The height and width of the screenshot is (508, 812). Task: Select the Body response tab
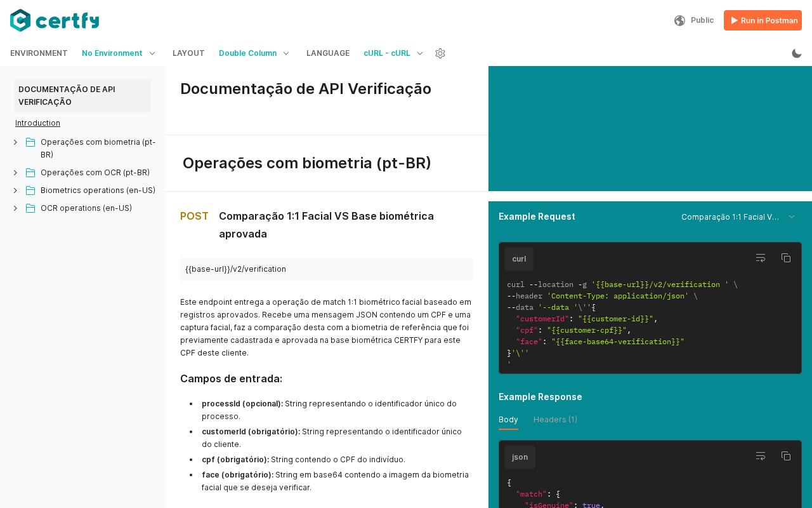click(508, 420)
